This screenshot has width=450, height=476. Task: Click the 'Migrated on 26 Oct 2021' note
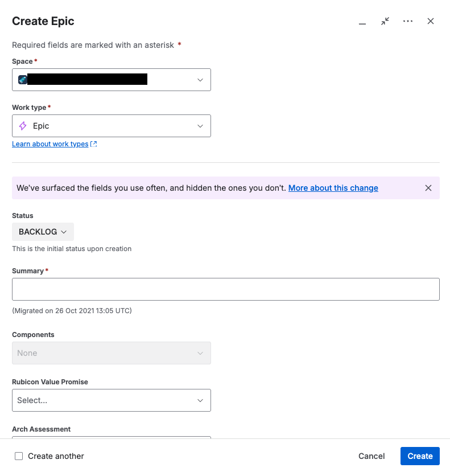(x=72, y=310)
